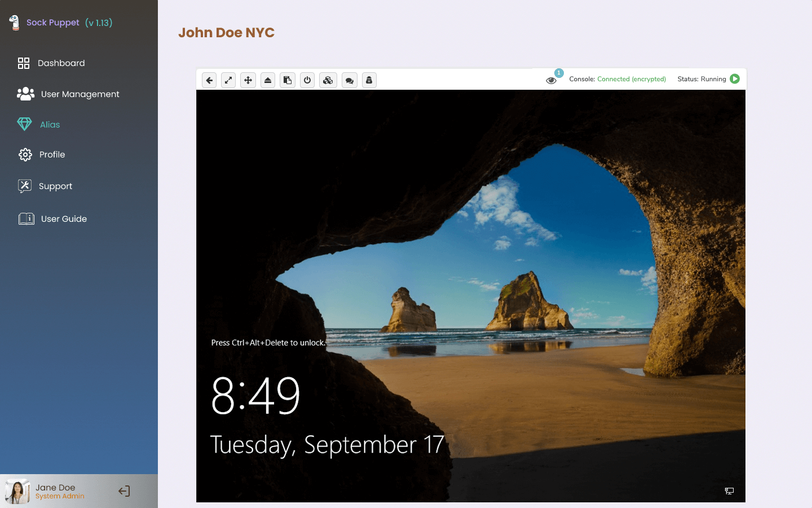812x508 pixels.
Task: Click the green running status play icon
Action: [x=735, y=79]
